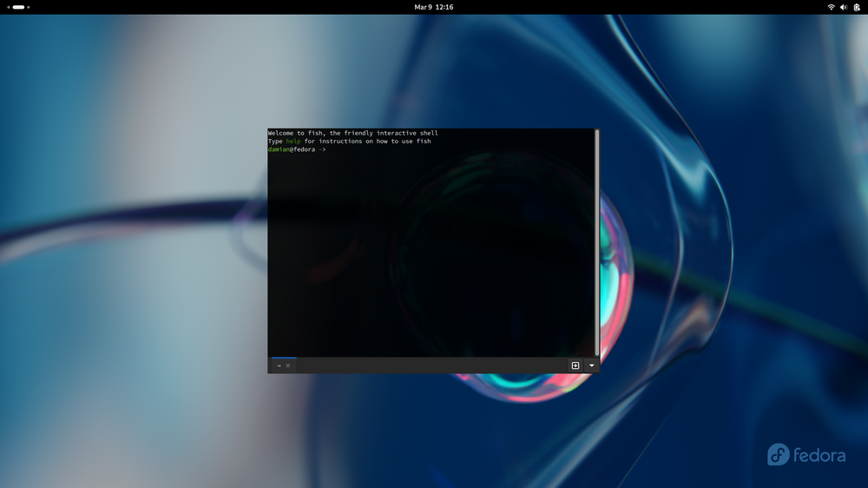Click the 'damian@fedora' prompt text
Viewport: 868px width, 488px height.
click(x=292, y=149)
